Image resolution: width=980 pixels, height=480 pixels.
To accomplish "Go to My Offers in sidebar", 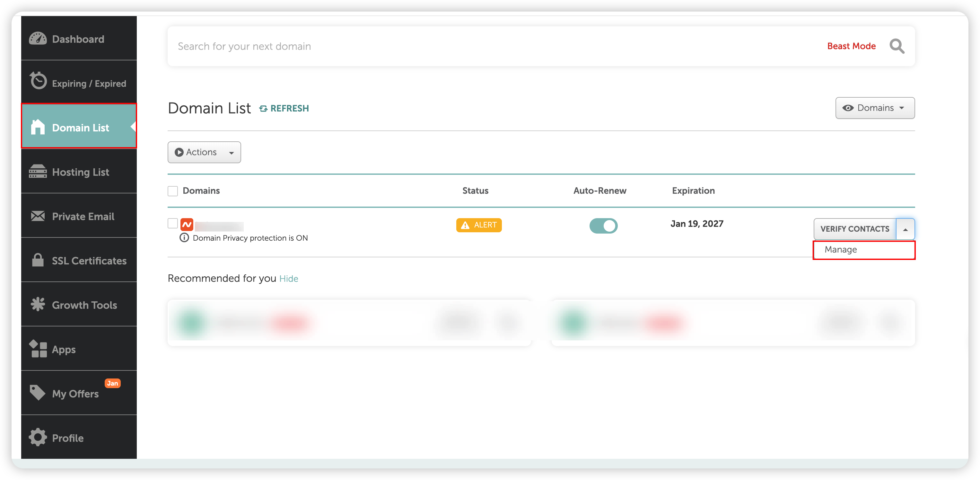I will point(75,393).
